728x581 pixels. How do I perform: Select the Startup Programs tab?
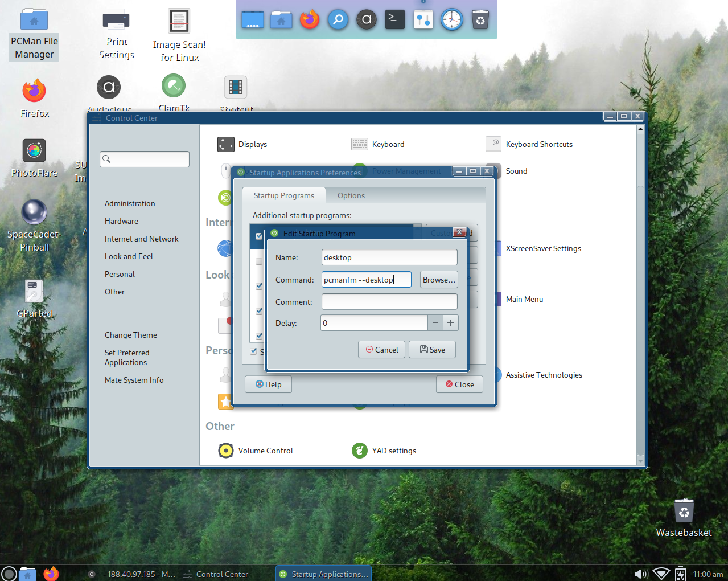pyautogui.click(x=283, y=195)
